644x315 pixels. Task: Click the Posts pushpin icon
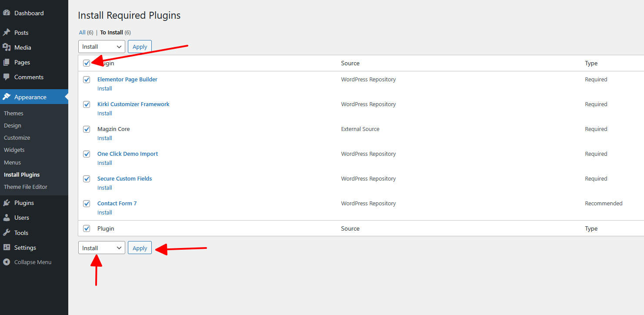tap(7, 33)
